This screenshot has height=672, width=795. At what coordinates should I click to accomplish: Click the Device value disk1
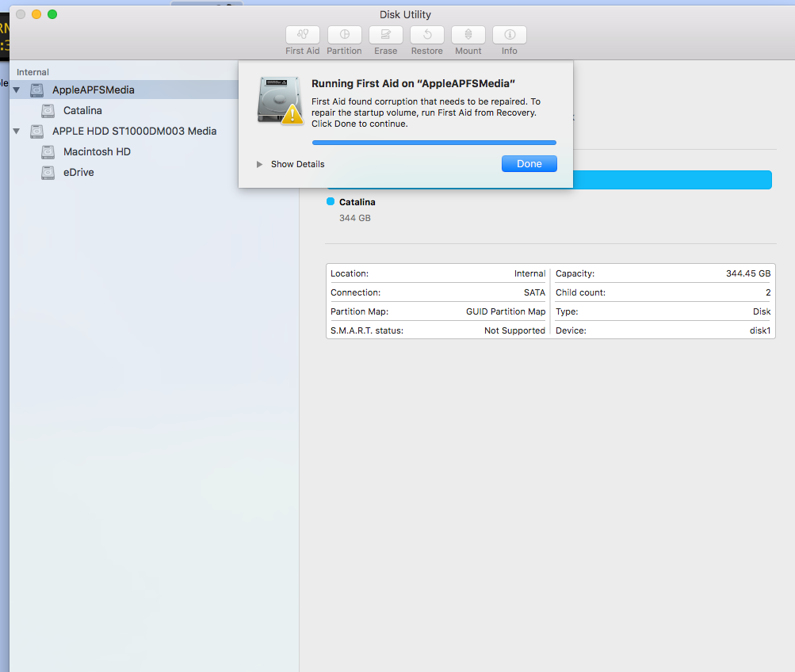760,330
